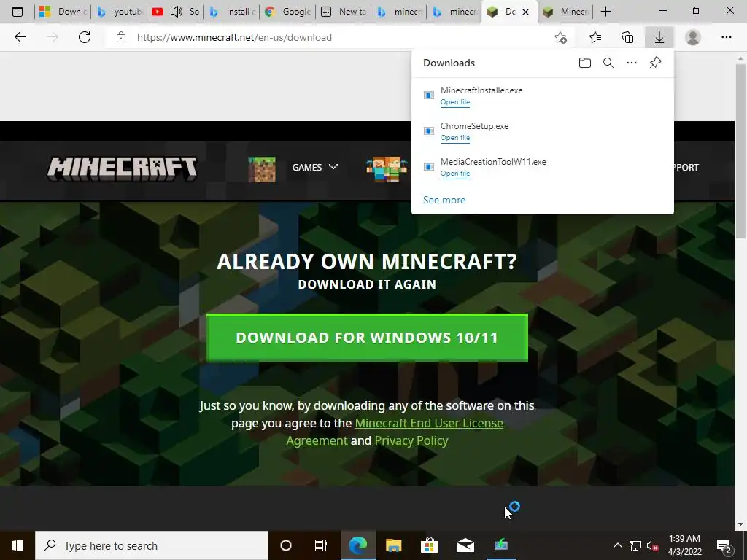Click the grass block Games icon

[262, 169]
